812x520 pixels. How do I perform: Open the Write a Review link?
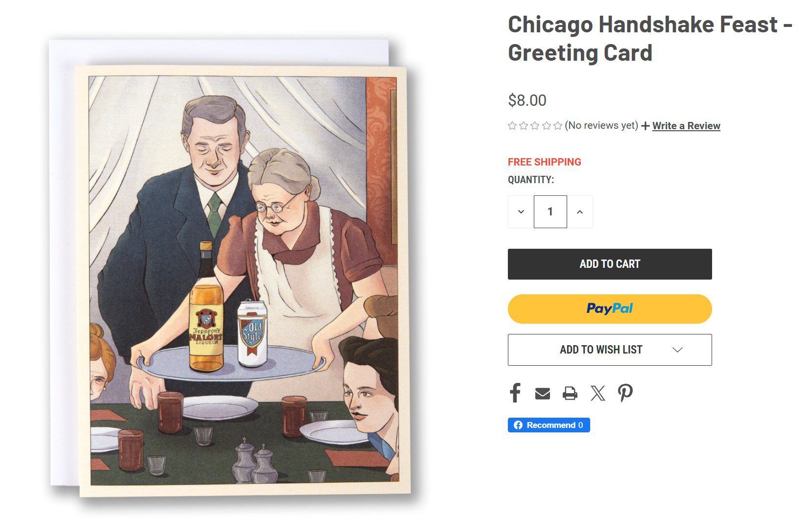[x=686, y=126]
